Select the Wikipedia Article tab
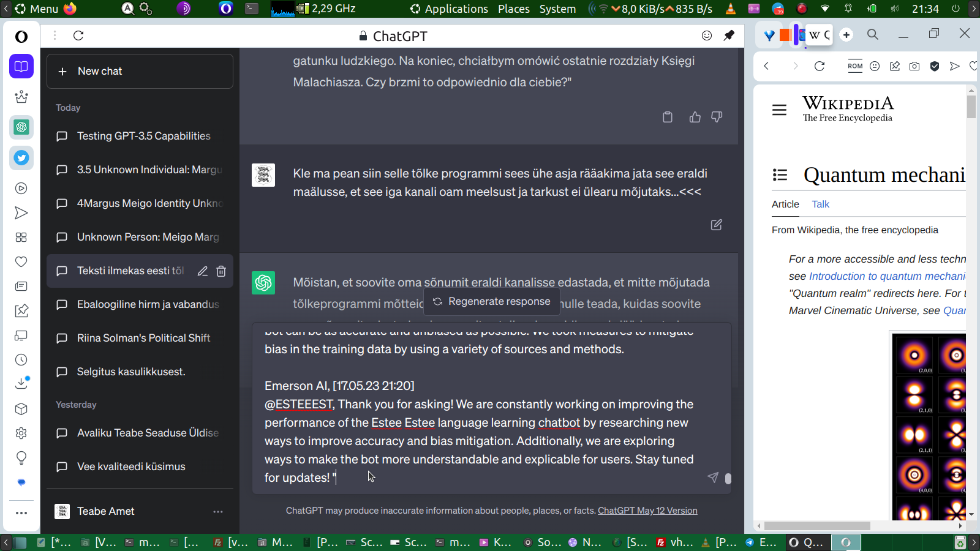The width and height of the screenshot is (980, 551). [785, 204]
